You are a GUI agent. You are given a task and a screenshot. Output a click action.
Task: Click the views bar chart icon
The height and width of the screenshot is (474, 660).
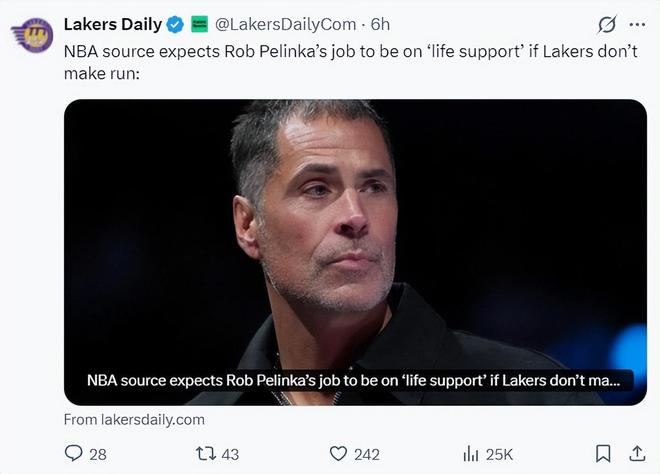click(x=471, y=453)
